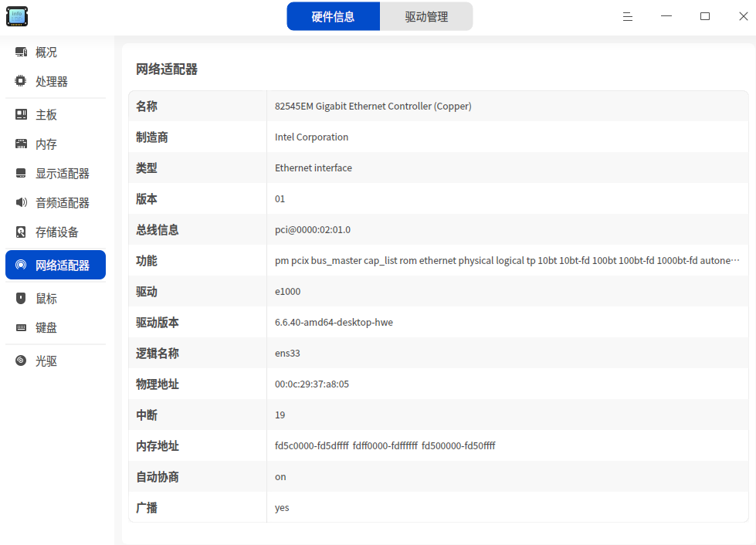Select the 内存 memory icon
The width and height of the screenshot is (756, 545).
21,144
